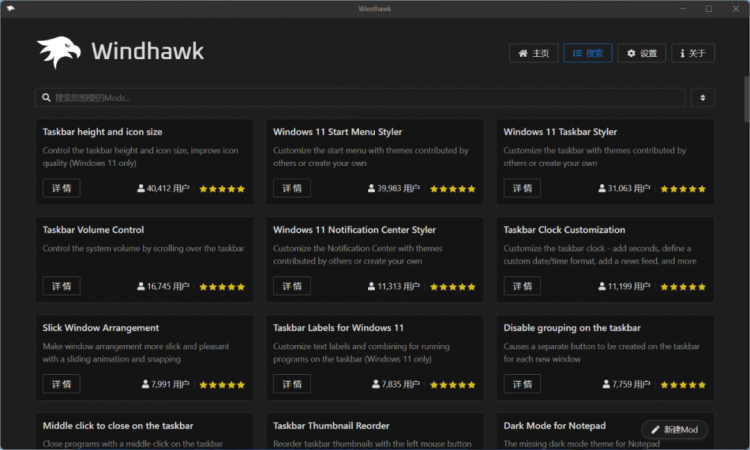Open details for Windows 11 Start Menu Styler
The image size is (750, 450).
click(x=292, y=188)
